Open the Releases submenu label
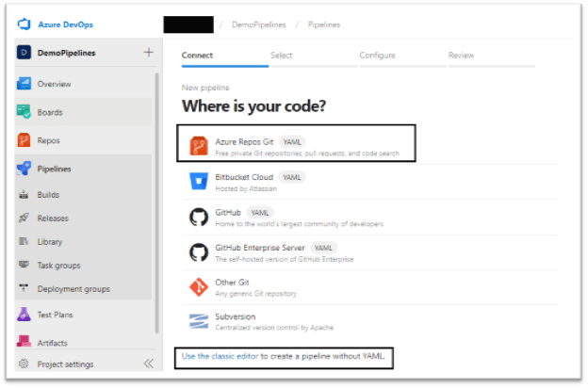588x388 pixels. [53, 218]
